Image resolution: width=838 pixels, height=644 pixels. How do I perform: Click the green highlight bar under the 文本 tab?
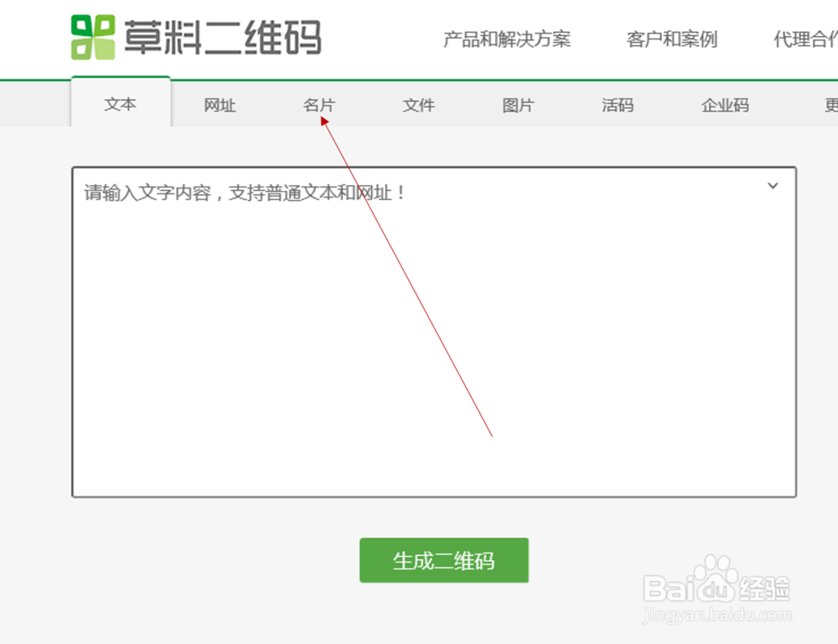coord(121,79)
